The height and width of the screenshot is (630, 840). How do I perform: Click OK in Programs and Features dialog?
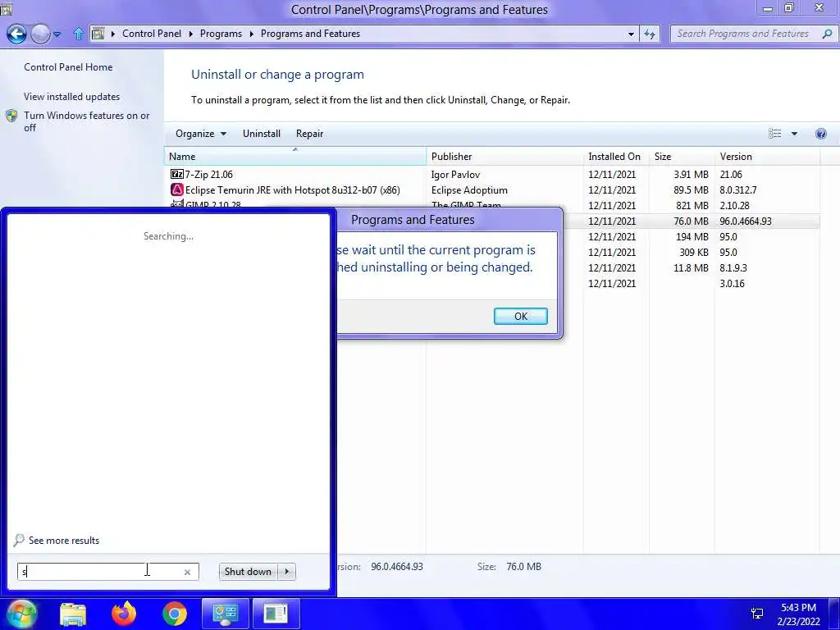[x=520, y=316]
